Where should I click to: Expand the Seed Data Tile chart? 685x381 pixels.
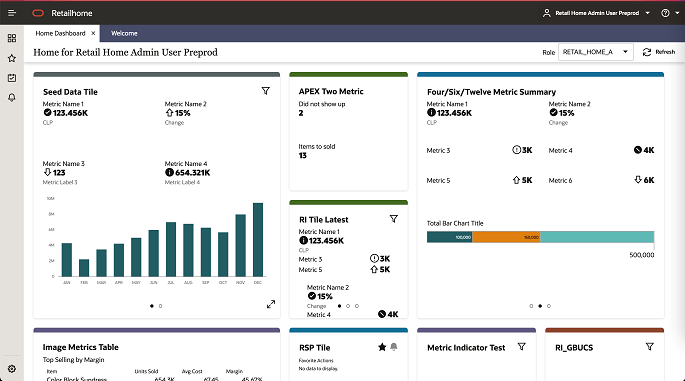pyautogui.click(x=271, y=304)
